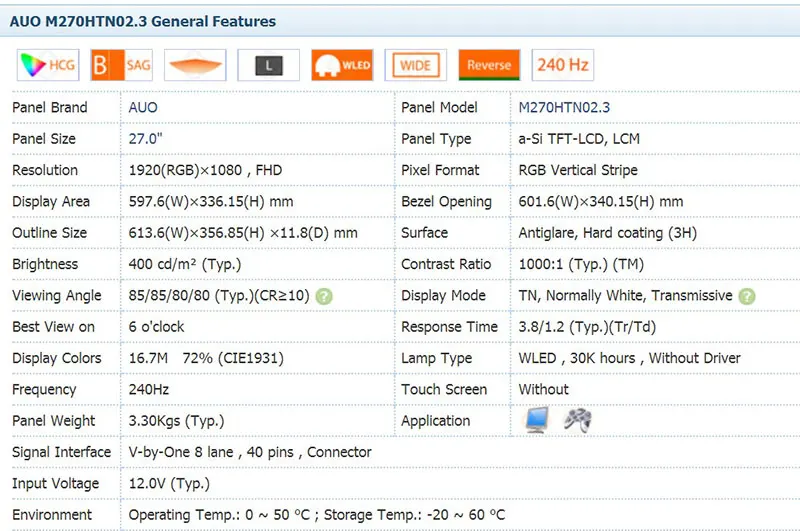The width and height of the screenshot is (800, 531).
Task: Click the Response Time label
Action: click(x=449, y=327)
